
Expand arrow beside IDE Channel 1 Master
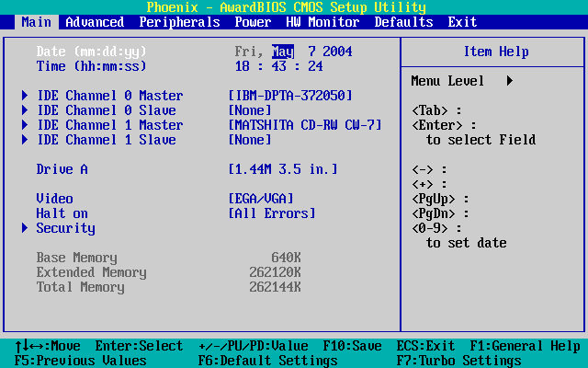25,125
